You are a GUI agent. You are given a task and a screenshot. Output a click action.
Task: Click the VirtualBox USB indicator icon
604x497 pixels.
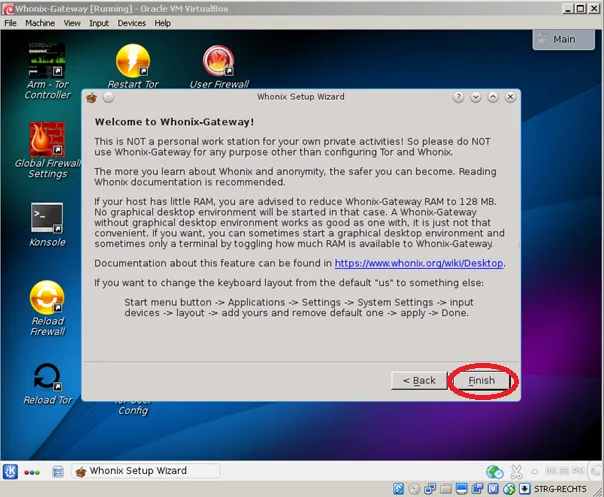[x=493, y=489]
